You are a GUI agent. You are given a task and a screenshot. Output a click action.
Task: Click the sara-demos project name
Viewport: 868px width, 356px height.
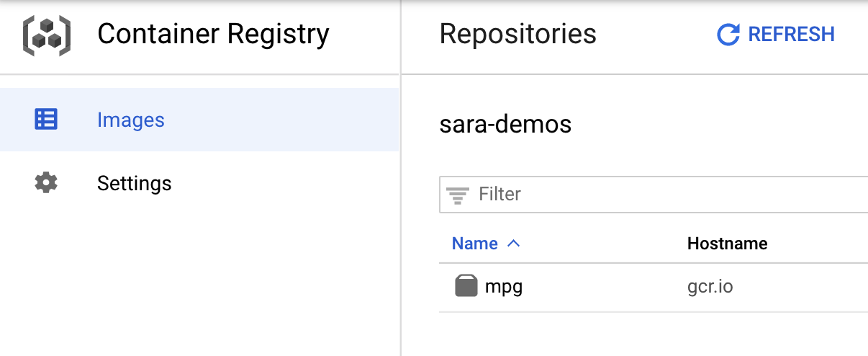505,125
